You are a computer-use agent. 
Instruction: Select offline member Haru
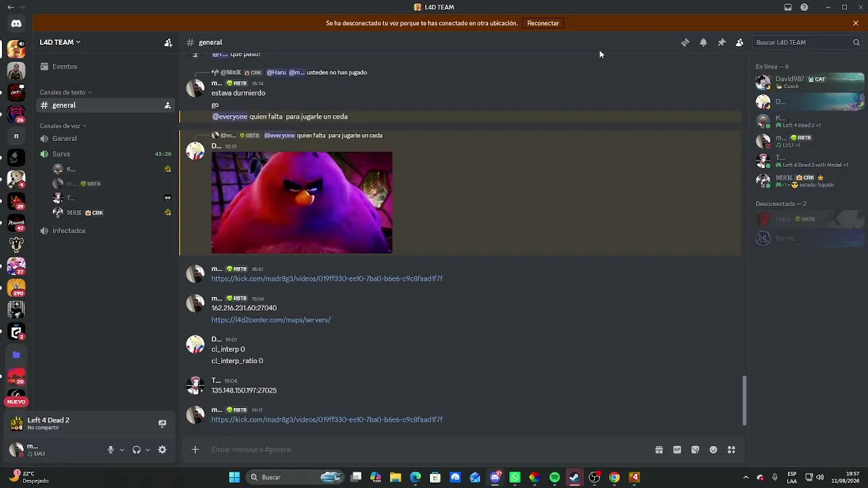[810, 219]
